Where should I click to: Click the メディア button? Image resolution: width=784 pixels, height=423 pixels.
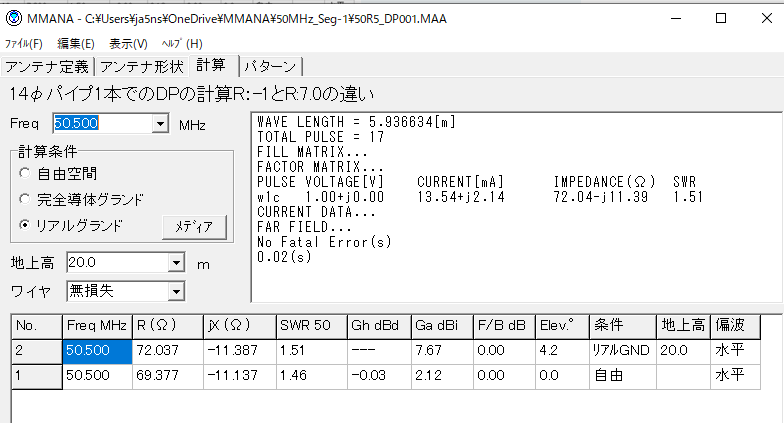pyautogui.click(x=194, y=226)
